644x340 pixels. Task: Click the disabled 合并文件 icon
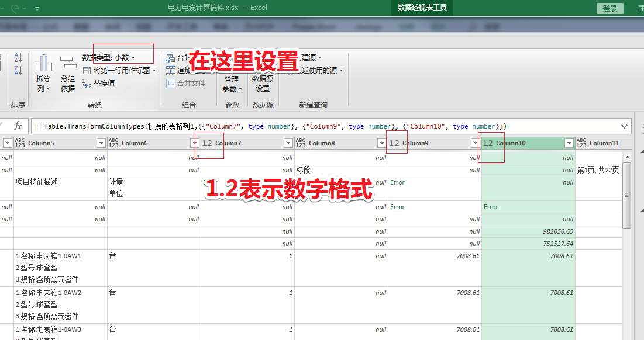170,84
